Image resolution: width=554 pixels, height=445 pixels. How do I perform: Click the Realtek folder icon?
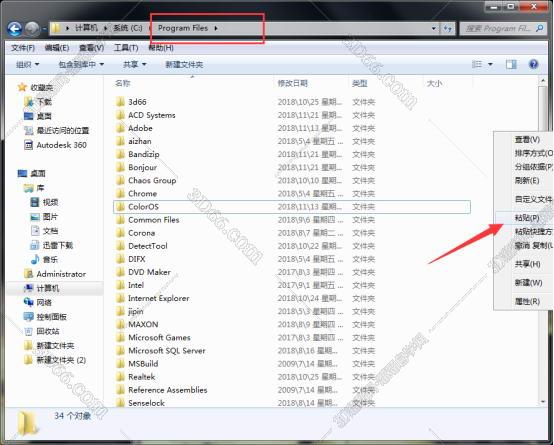coord(120,376)
